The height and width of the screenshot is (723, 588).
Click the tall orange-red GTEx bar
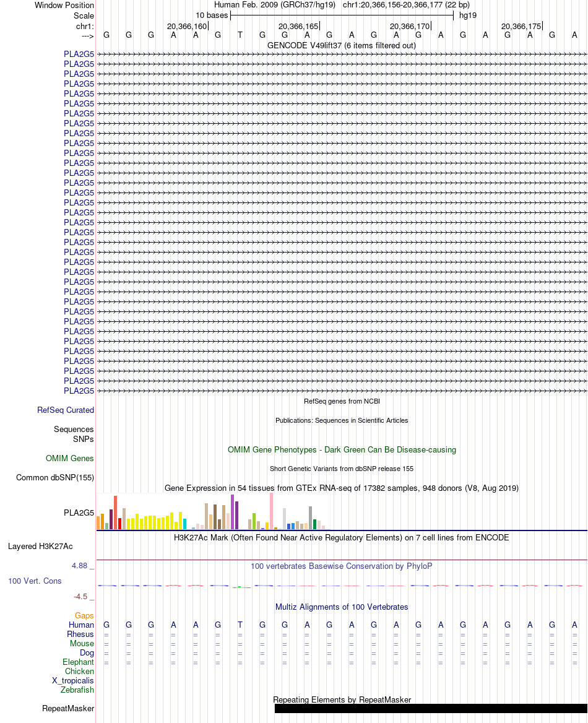click(x=115, y=513)
